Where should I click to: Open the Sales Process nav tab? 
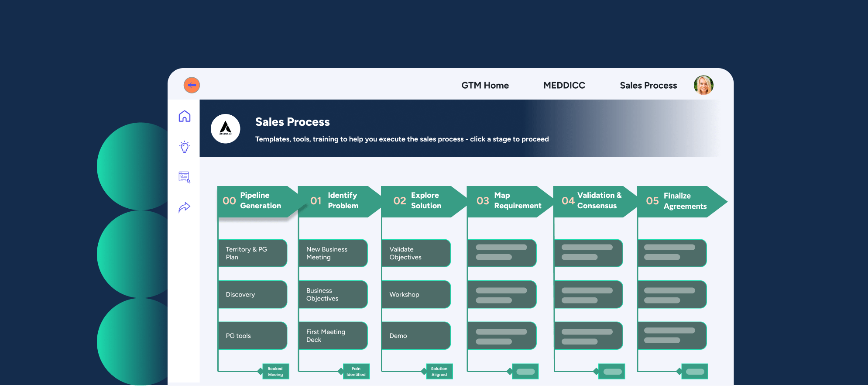tap(648, 86)
